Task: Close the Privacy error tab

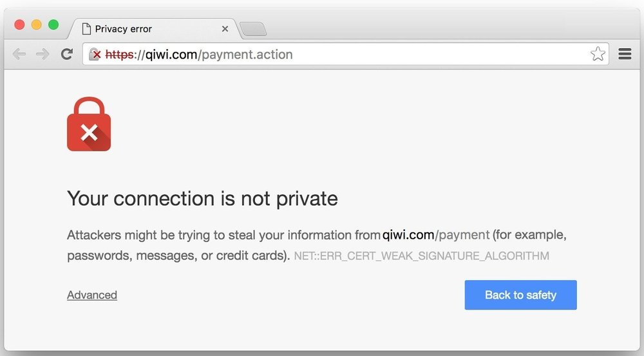Action: click(x=225, y=29)
